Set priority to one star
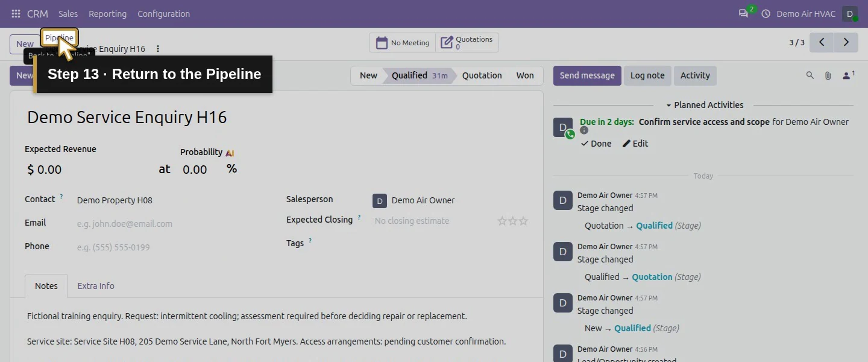Viewport: 868px width, 362px height. click(x=502, y=221)
